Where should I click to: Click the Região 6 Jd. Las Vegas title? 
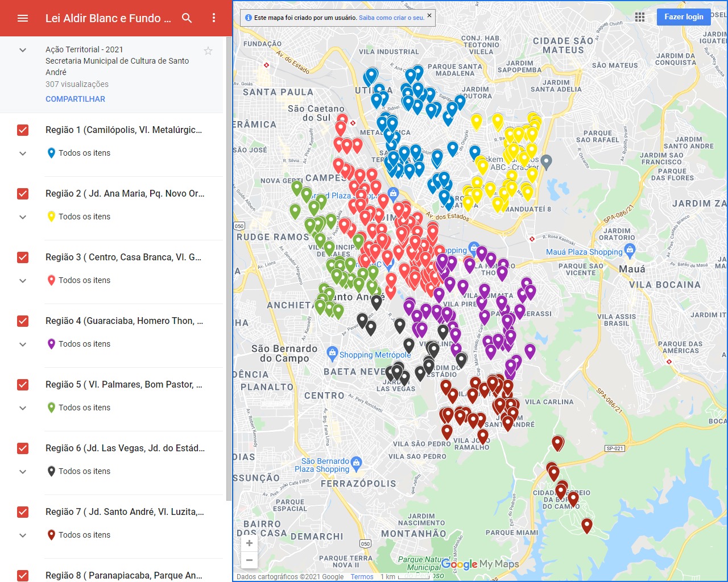(125, 448)
